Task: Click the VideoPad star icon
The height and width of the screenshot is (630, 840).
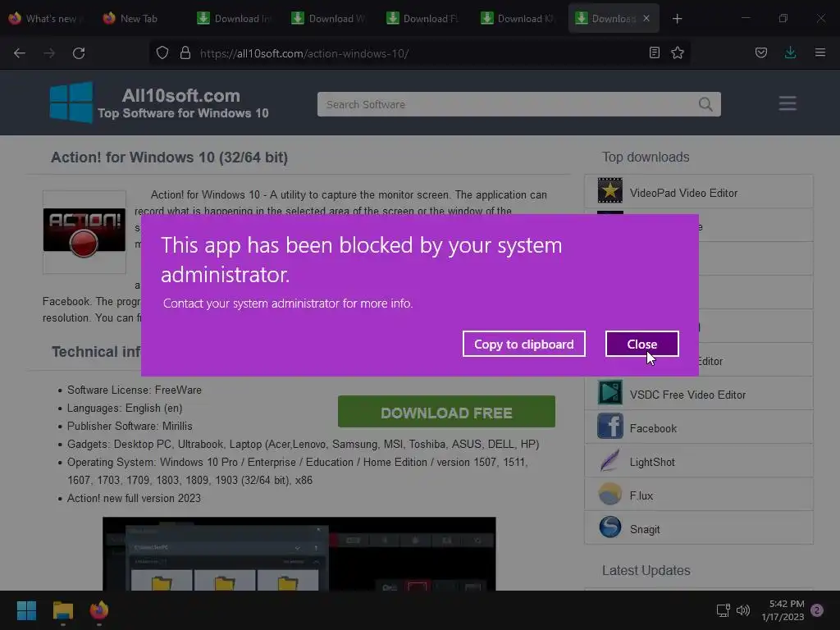Action: (x=609, y=190)
